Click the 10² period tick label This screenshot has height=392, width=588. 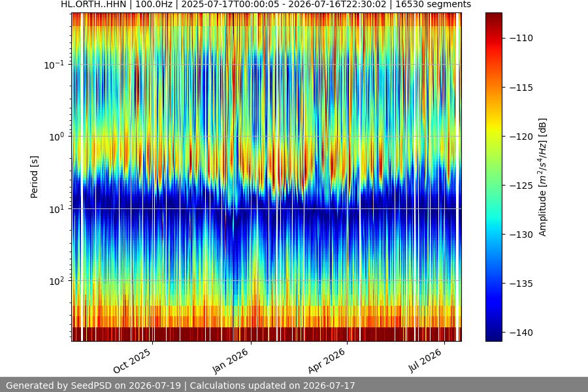point(57,281)
